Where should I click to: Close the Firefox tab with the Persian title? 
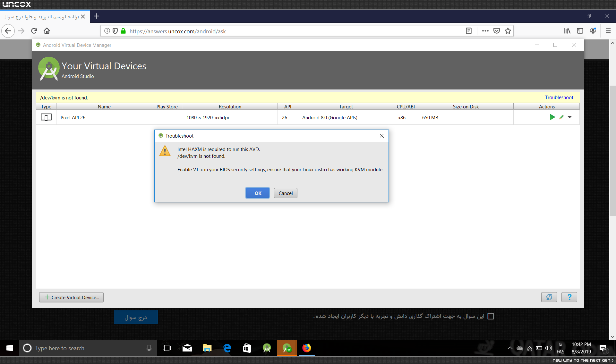click(x=83, y=16)
